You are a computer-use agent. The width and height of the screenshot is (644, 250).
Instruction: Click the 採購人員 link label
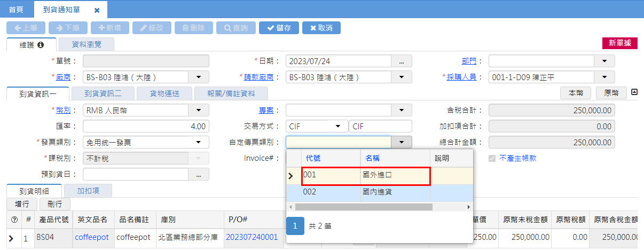(461, 77)
